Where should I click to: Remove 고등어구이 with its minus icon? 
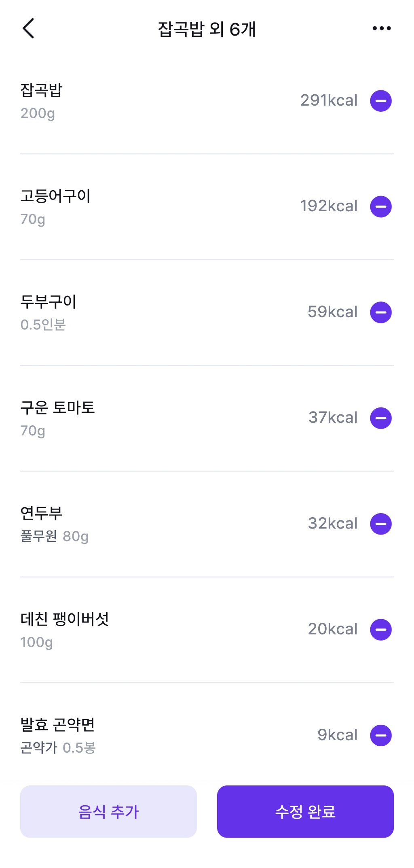tap(381, 207)
